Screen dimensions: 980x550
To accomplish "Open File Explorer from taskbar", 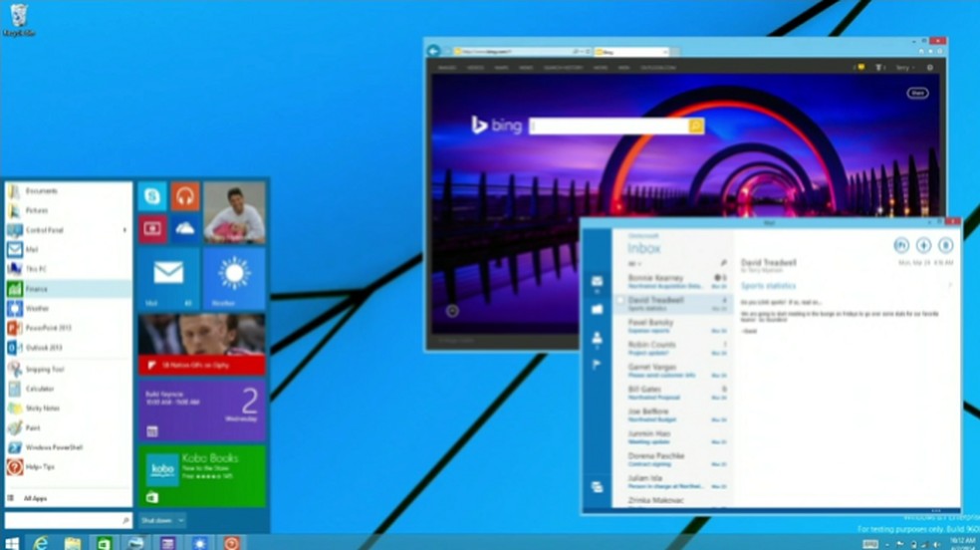I will point(73,543).
